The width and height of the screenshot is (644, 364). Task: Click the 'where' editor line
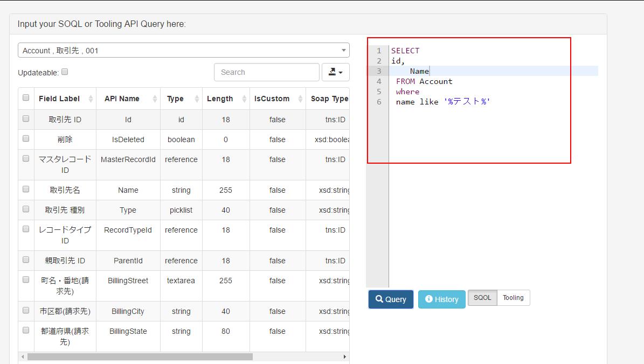pos(408,92)
